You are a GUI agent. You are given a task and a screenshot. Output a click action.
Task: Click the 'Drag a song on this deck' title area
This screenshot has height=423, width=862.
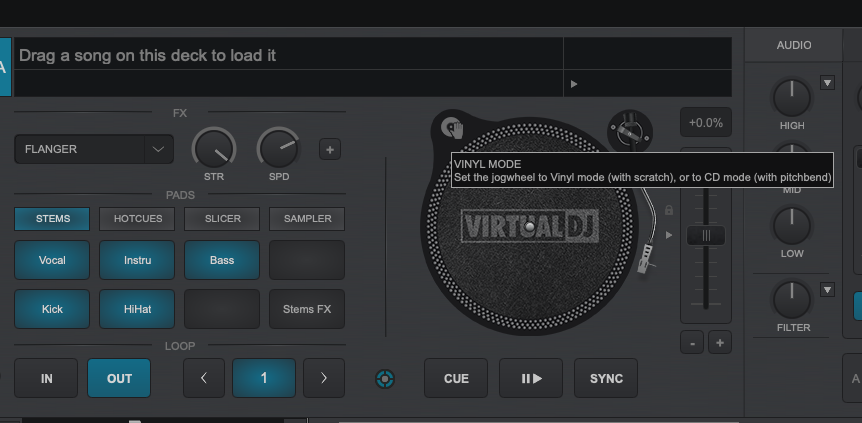pos(288,54)
